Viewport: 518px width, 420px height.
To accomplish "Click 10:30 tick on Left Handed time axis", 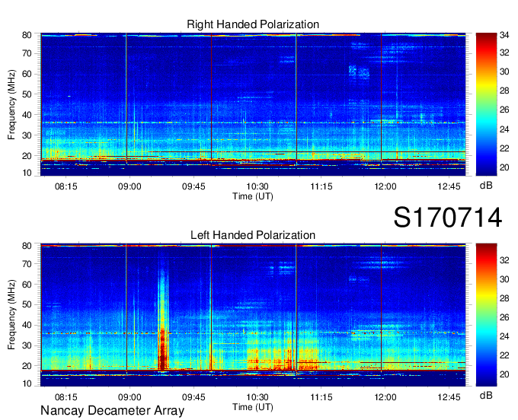I will pos(257,397).
